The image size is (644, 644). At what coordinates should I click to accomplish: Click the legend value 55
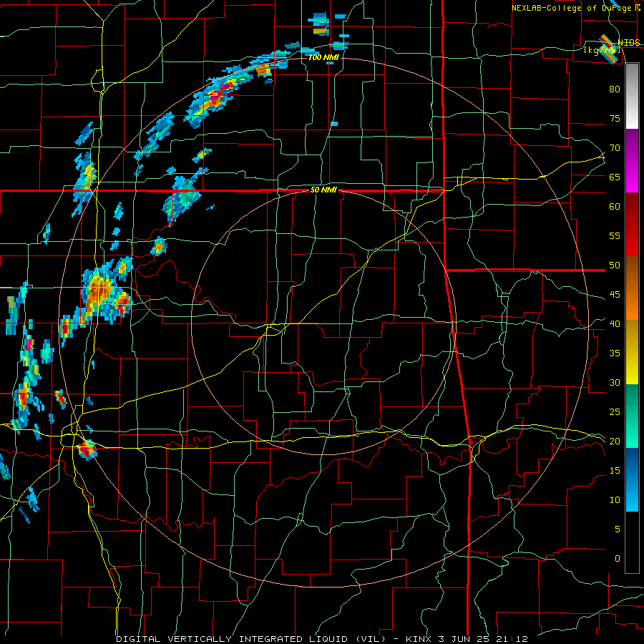615,235
